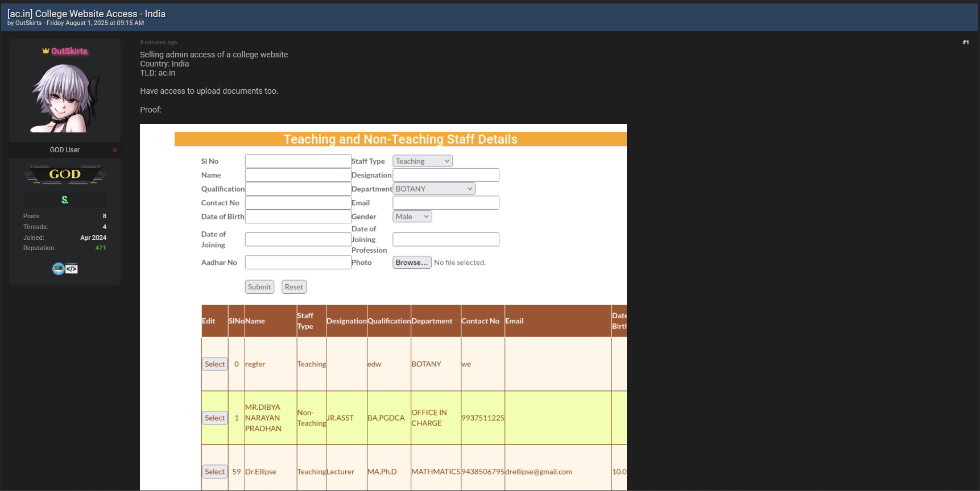Click the Browse button for Photo
This screenshot has height=491, width=980.
point(412,263)
